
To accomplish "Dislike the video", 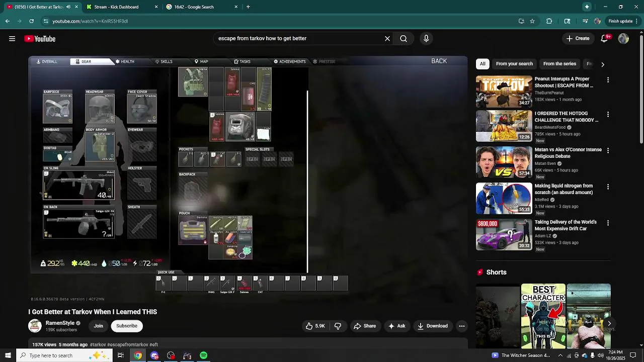I will pos(338,326).
